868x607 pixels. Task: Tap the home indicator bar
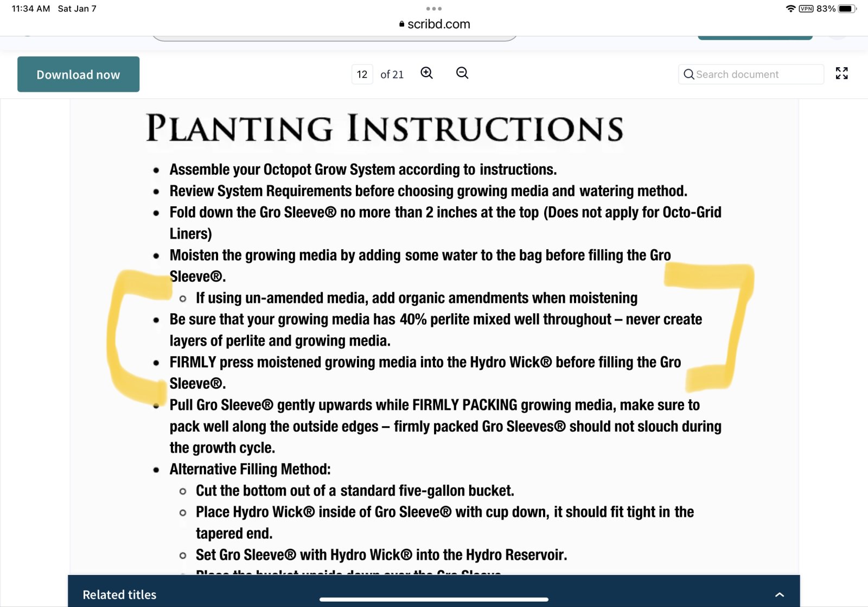(x=434, y=599)
